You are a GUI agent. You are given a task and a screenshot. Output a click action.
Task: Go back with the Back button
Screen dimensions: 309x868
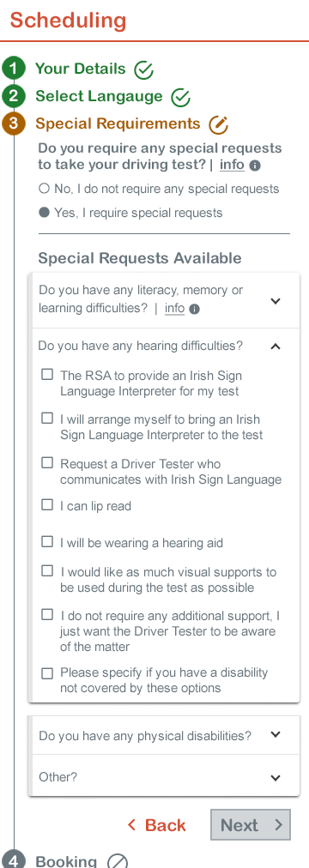pyautogui.click(x=157, y=825)
